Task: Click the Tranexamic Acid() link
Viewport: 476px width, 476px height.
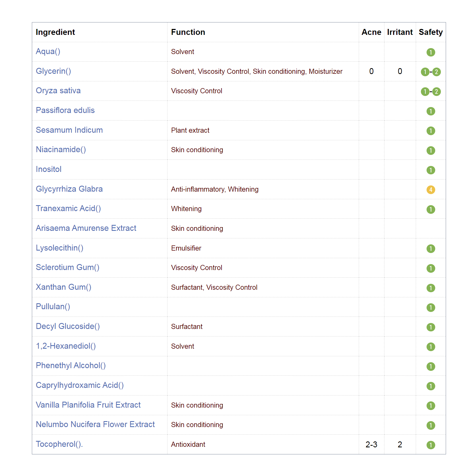Action: point(68,208)
